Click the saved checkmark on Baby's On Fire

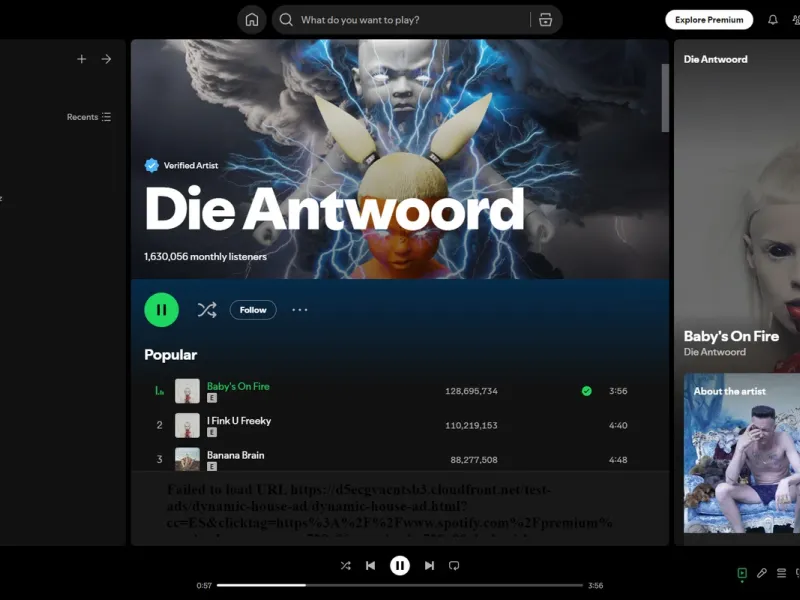tap(587, 391)
